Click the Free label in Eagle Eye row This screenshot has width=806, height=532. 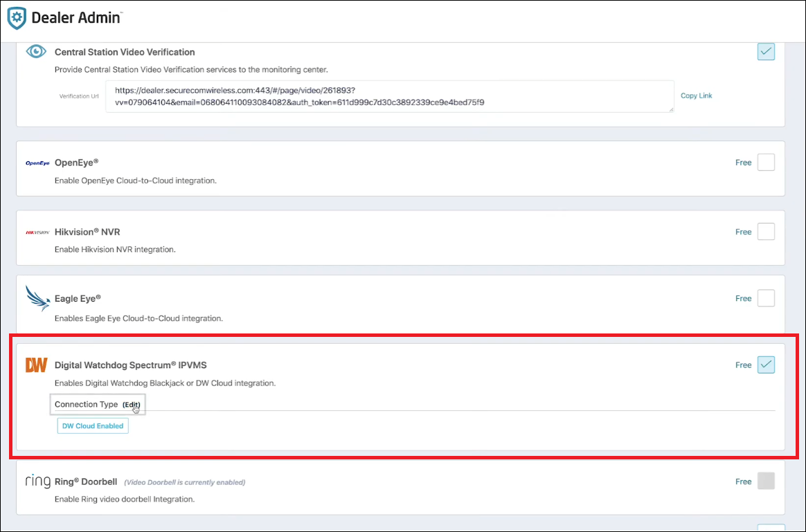(743, 298)
